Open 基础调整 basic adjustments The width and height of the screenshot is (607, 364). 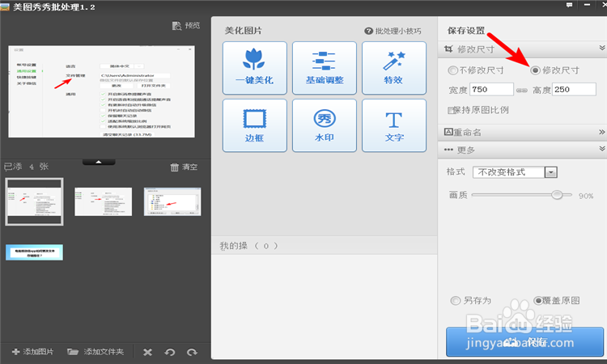coord(325,68)
